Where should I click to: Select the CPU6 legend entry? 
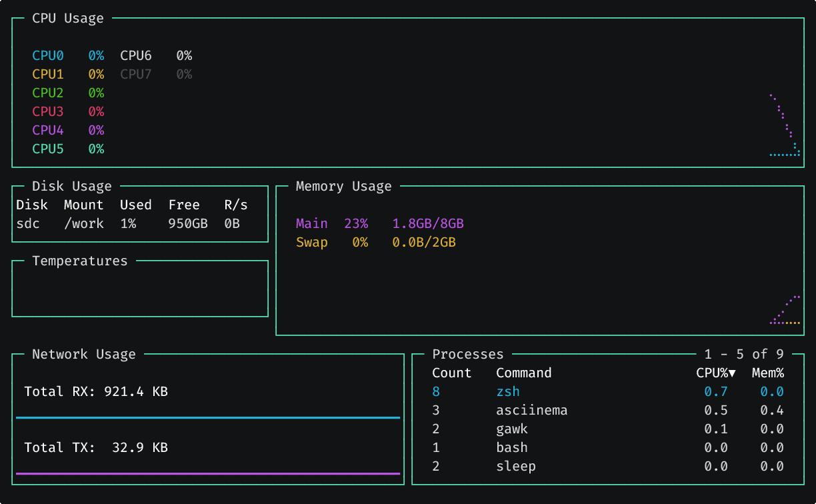(x=135, y=55)
